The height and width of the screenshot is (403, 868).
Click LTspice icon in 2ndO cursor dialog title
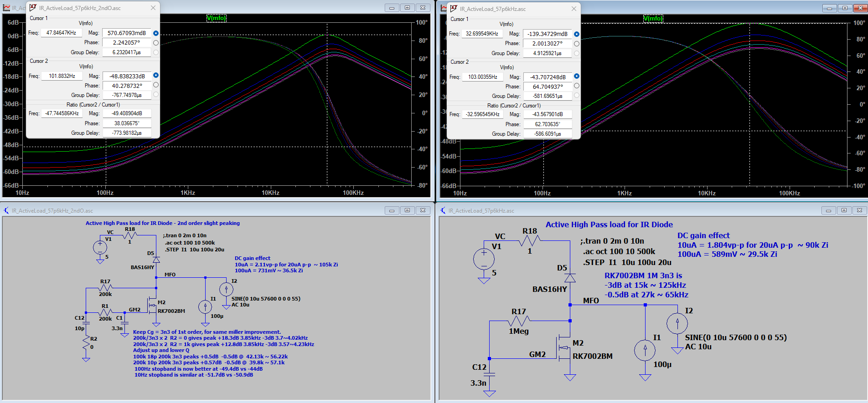(x=33, y=8)
